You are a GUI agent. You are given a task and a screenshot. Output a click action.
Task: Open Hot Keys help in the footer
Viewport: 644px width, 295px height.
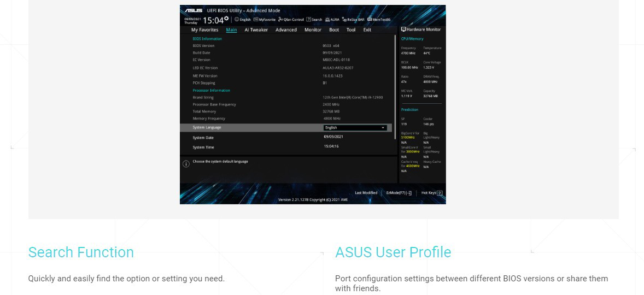click(x=432, y=193)
